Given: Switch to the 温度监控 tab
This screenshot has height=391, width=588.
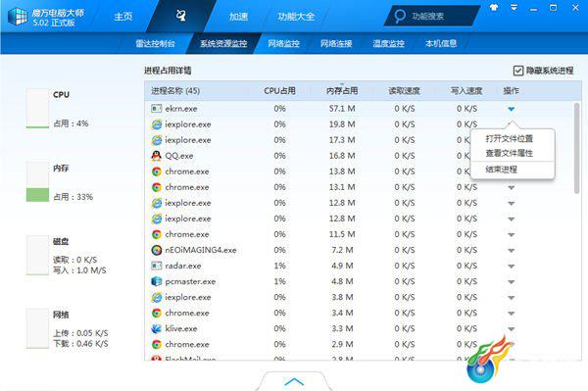Looking at the screenshot, I should tap(388, 43).
